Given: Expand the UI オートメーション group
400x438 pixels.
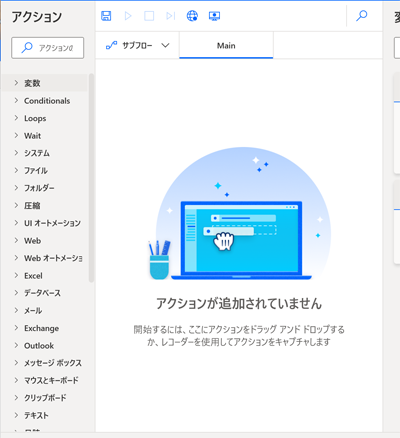Looking at the screenshot, I should (x=45, y=223).
